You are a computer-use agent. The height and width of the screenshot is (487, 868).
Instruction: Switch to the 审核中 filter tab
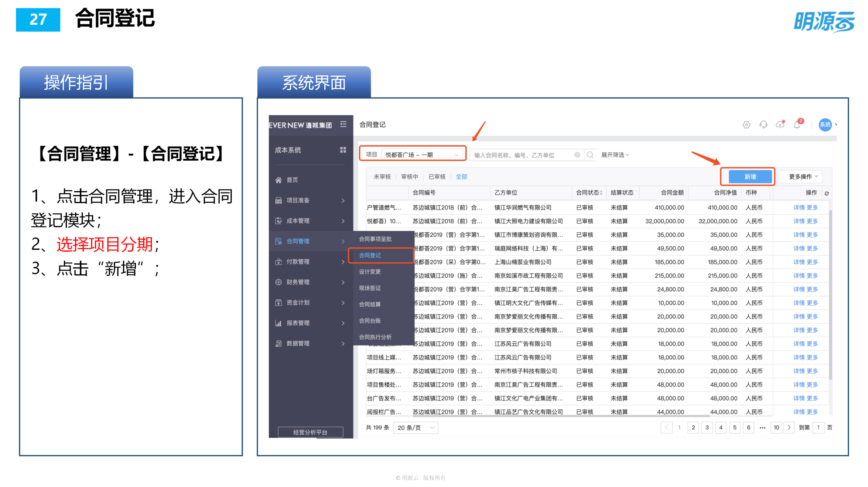pyautogui.click(x=409, y=176)
